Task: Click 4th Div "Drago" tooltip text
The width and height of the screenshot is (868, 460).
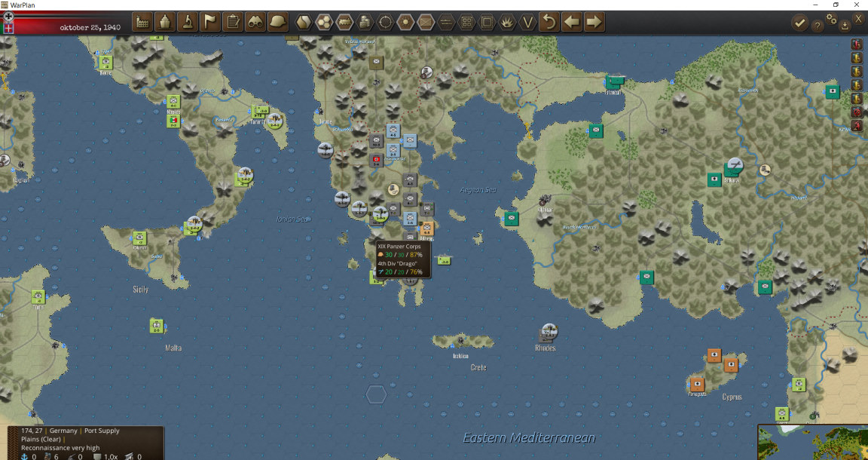Action: point(396,263)
